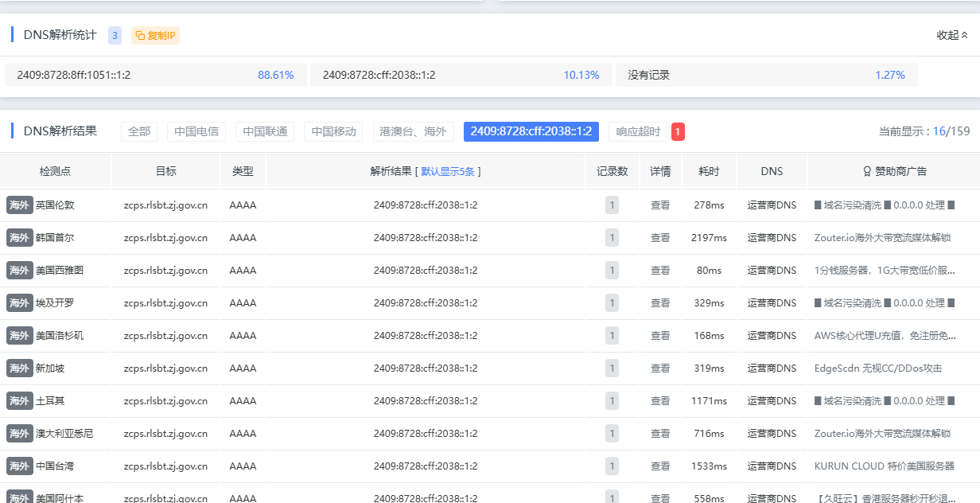Click the 海外 tag on 新加坡 row
The image size is (980, 503).
[x=20, y=368]
